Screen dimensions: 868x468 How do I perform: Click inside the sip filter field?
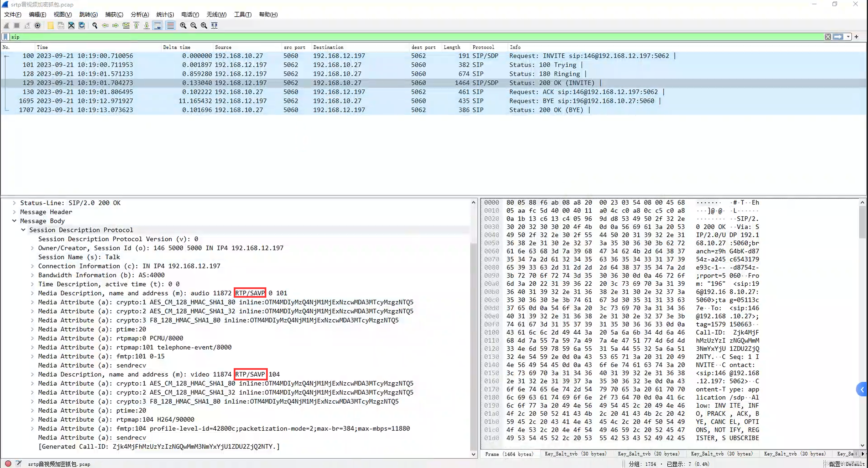416,37
